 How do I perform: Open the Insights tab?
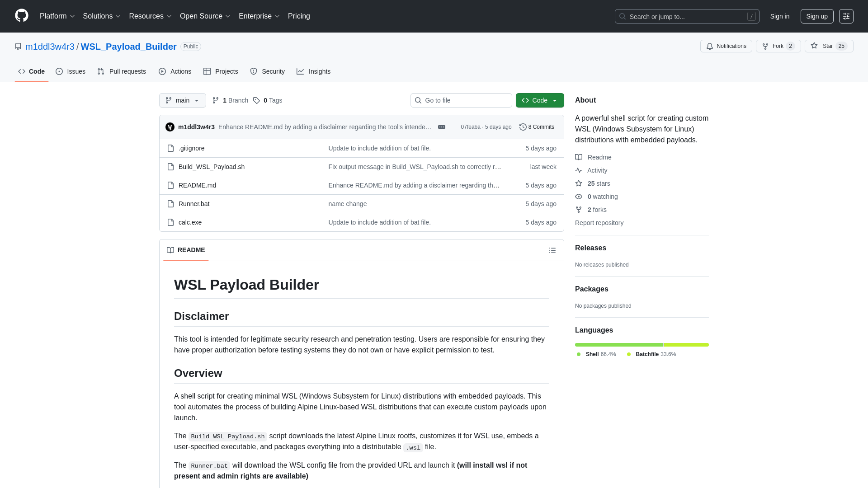(x=313, y=71)
